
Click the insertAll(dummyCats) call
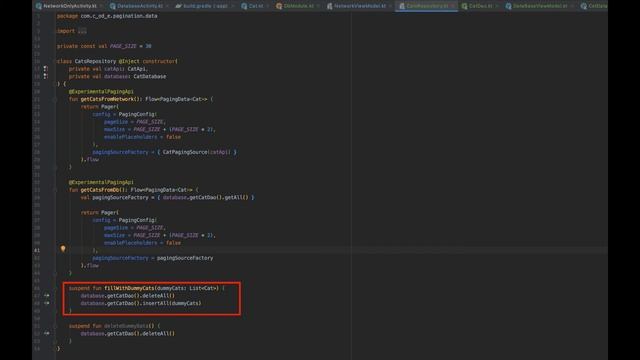click(x=171, y=303)
